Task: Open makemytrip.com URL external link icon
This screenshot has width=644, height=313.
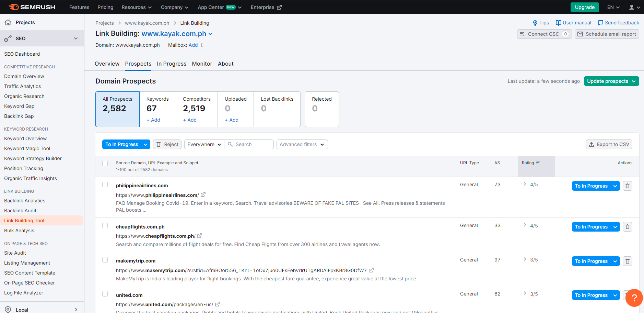Action: pyautogui.click(x=371, y=270)
